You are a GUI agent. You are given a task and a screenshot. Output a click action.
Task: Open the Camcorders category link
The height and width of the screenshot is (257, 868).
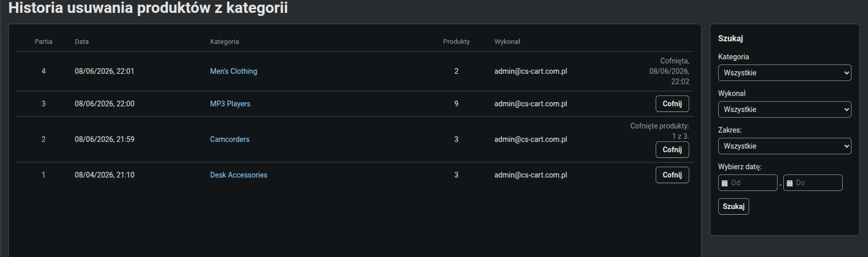(x=229, y=139)
